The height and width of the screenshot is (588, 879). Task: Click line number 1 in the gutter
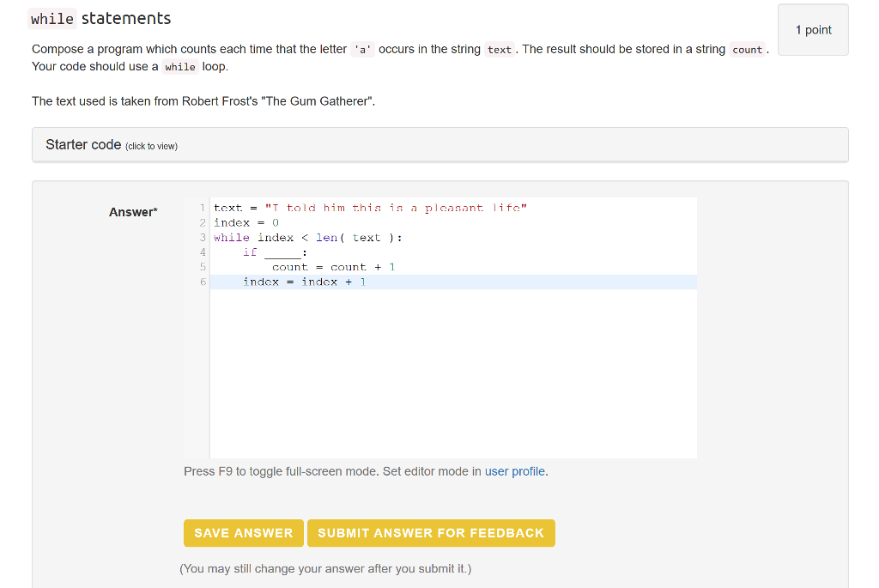click(203, 208)
